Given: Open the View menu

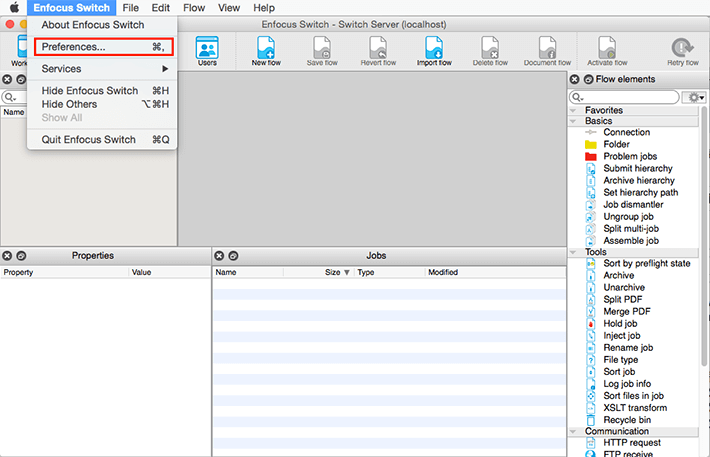Looking at the screenshot, I should tap(229, 8).
